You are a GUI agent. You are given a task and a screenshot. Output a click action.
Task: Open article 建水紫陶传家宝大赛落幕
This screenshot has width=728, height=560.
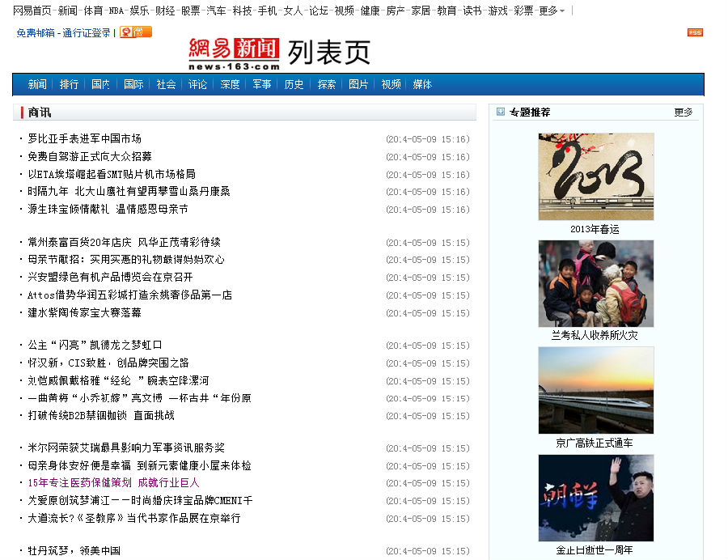(85, 312)
